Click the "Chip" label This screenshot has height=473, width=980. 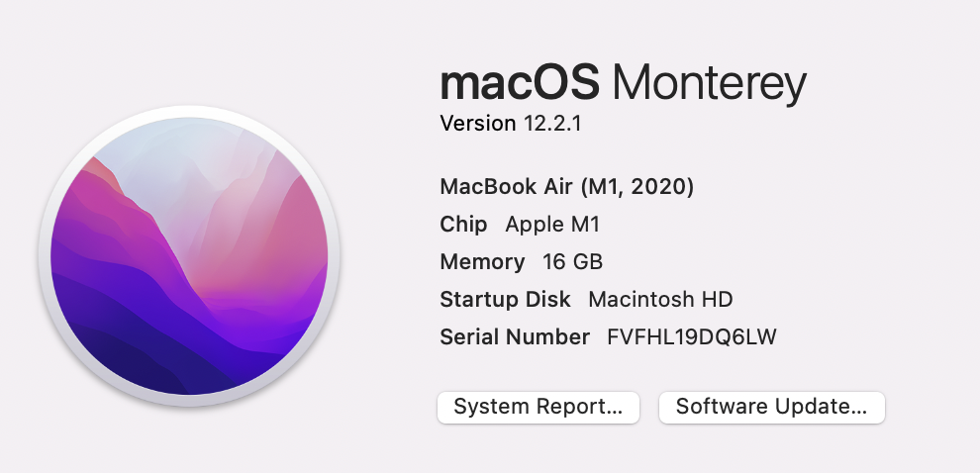(x=463, y=224)
